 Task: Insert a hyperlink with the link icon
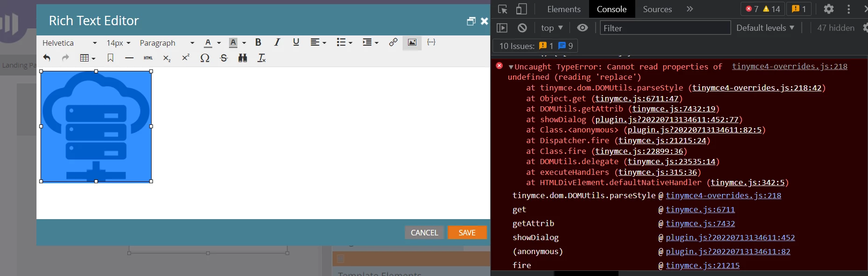tap(393, 42)
